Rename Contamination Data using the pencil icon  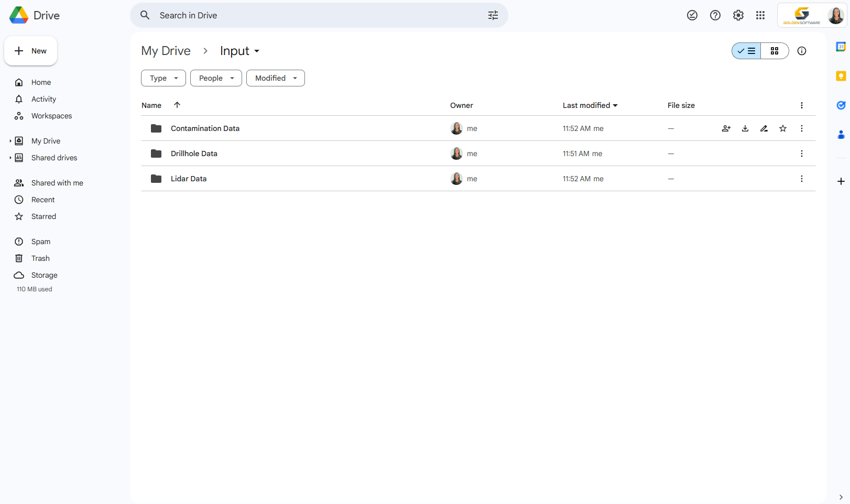tap(764, 128)
